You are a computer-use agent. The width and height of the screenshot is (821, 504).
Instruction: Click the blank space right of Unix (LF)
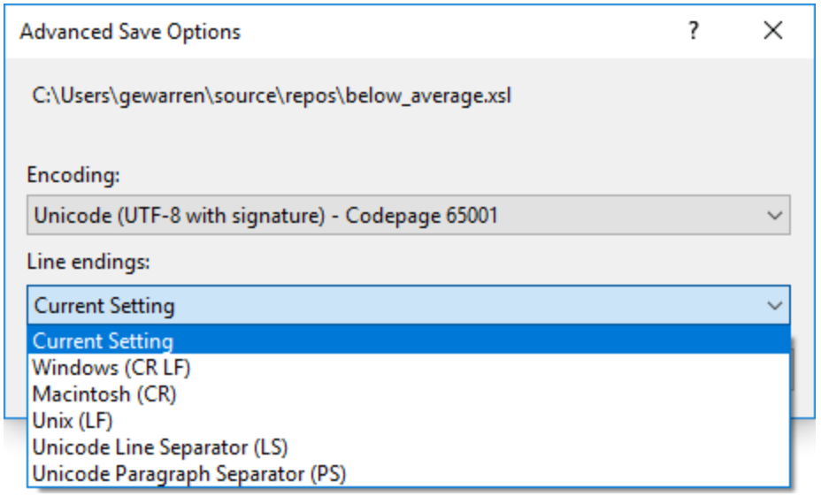442,420
